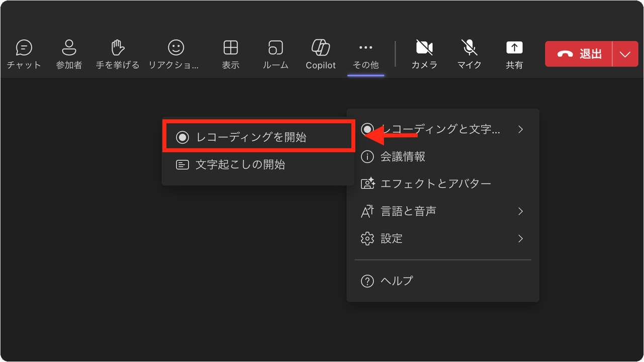Screen dimensions: 644x362
Task: Expand the レコーディングと文字起こし submenu chevron
Action: pos(521,130)
